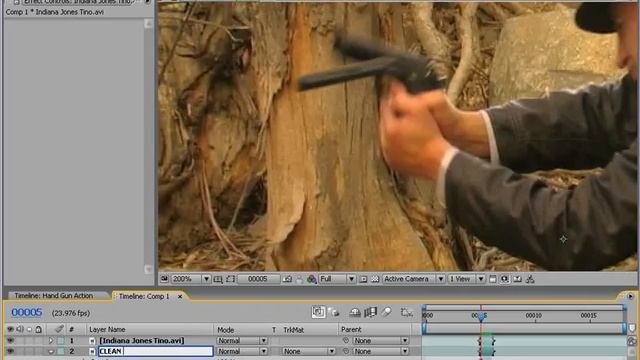The image size is (640, 360).
Task: Select the [Indiana Jones Tino.avi] layer name
Action: [x=142, y=340]
